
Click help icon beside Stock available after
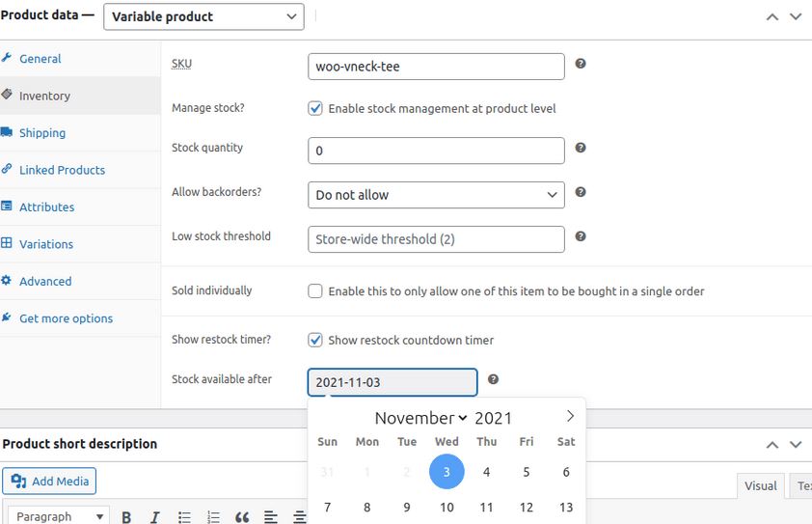[x=493, y=379]
